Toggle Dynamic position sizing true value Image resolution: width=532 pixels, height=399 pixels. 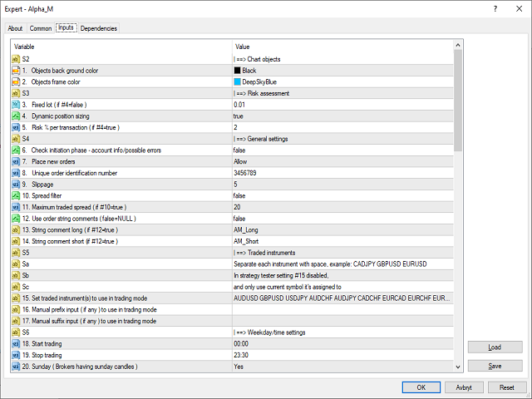point(342,116)
